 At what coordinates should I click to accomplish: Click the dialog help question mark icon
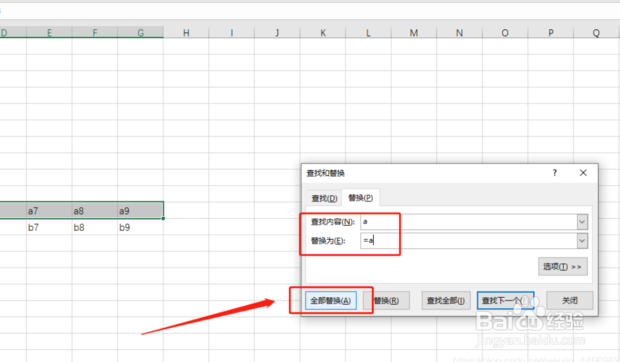(555, 173)
